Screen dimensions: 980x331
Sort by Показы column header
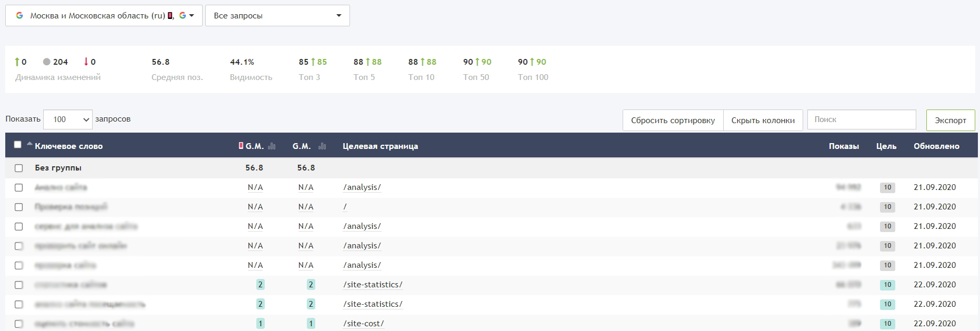tap(843, 146)
